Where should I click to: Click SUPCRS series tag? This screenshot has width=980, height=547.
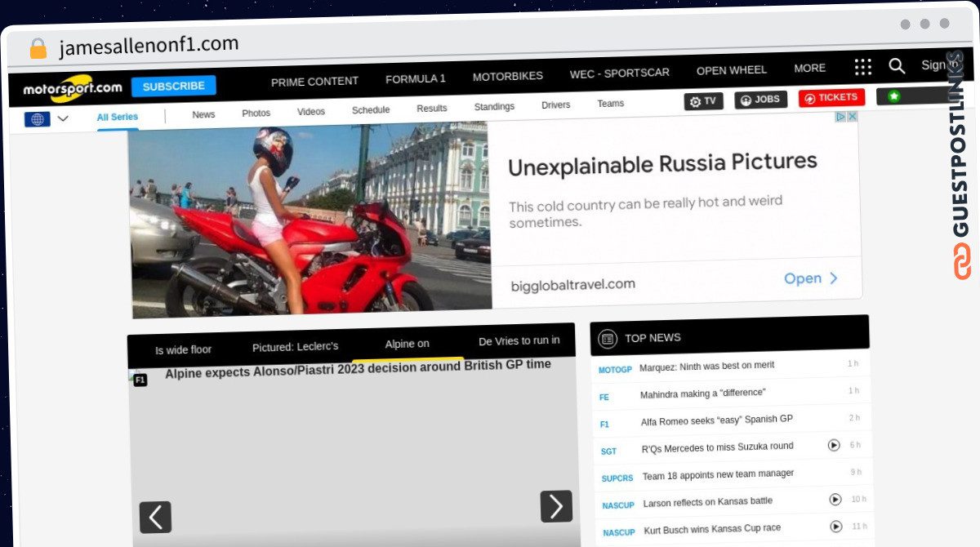(617, 478)
